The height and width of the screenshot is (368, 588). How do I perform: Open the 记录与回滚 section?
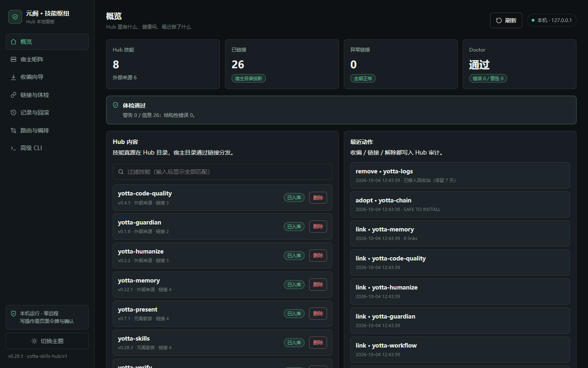pyautogui.click(x=47, y=112)
